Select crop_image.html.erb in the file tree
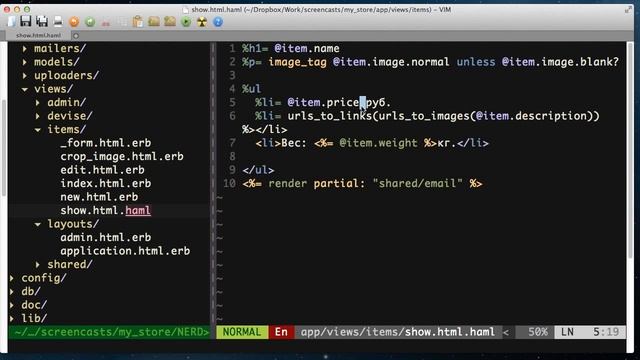This screenshot has height=360, width=640. (122, 156)
